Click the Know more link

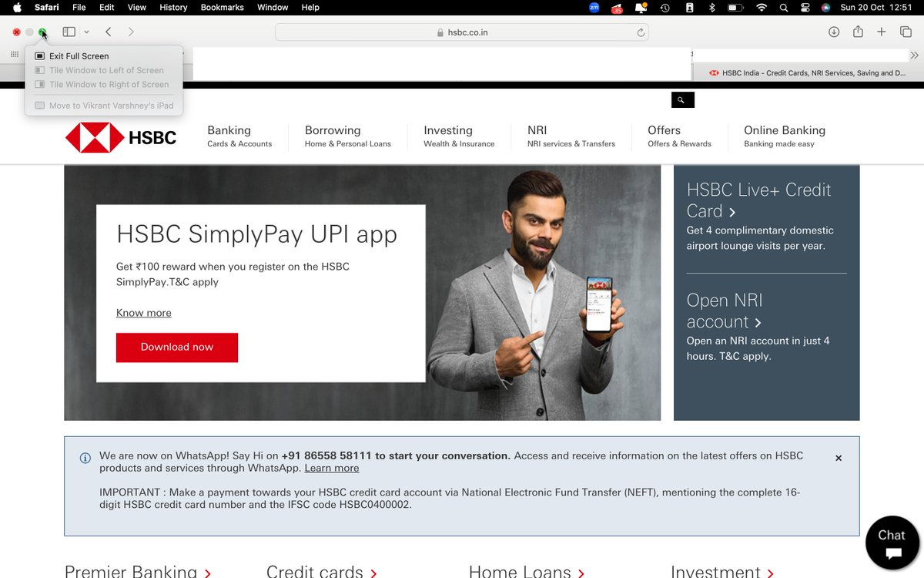pyautogui.click(x=144, y=313)
